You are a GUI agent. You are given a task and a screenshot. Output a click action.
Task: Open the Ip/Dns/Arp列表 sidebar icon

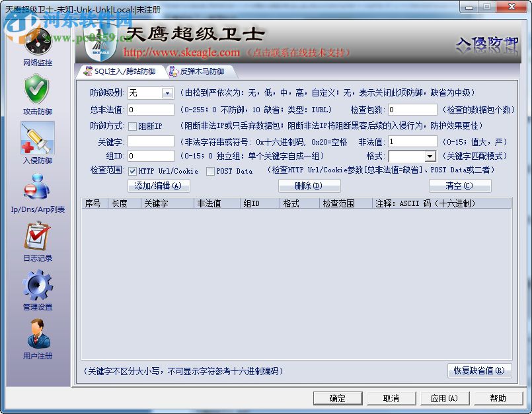coord(37,188)
